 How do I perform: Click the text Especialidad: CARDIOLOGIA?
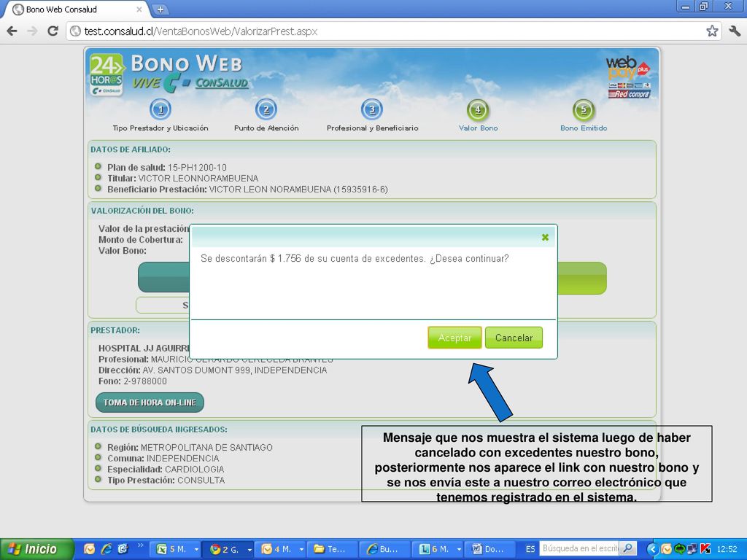click(x=166, y=470)
